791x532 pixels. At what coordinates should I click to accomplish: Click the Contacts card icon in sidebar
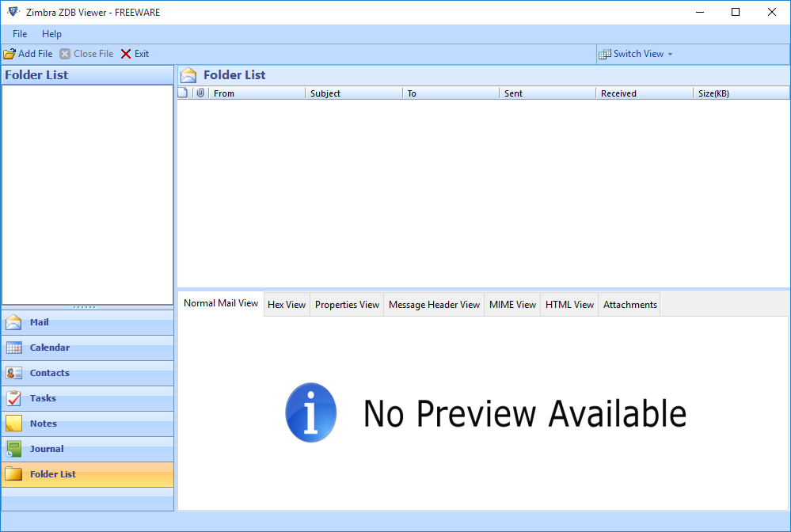pos(13,373)
